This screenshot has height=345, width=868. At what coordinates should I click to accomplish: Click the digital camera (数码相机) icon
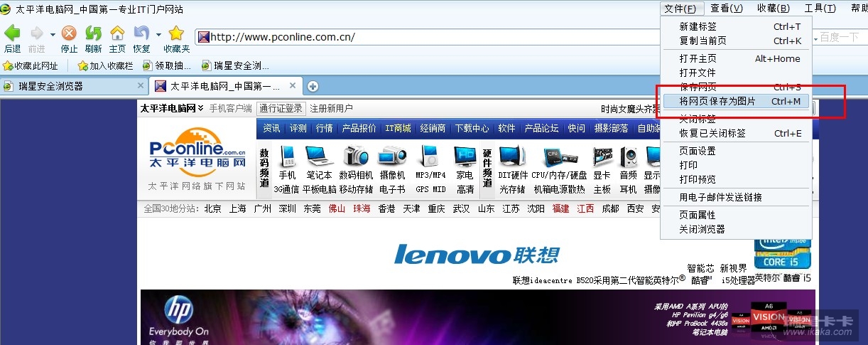coord(355,156)
